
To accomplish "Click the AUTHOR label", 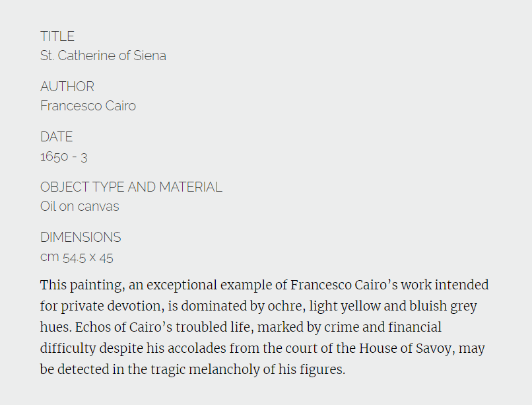I will click(67, 87).
